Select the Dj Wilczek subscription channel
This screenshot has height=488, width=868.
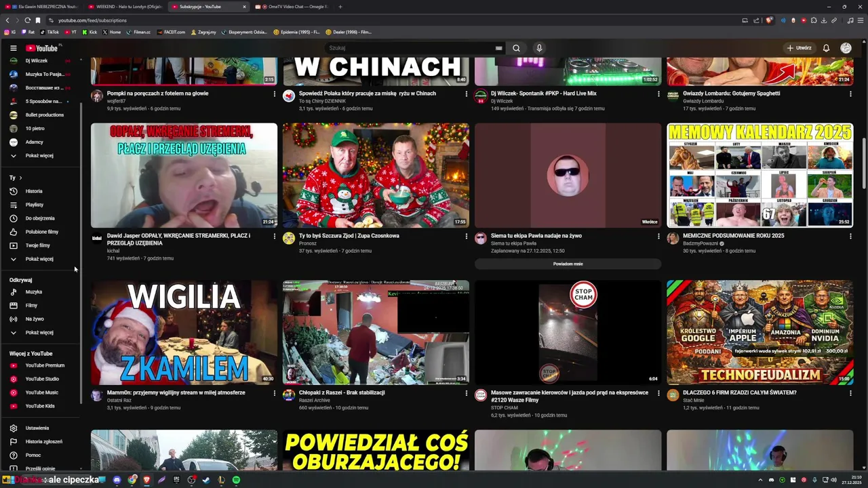click(x=41, y=60)
